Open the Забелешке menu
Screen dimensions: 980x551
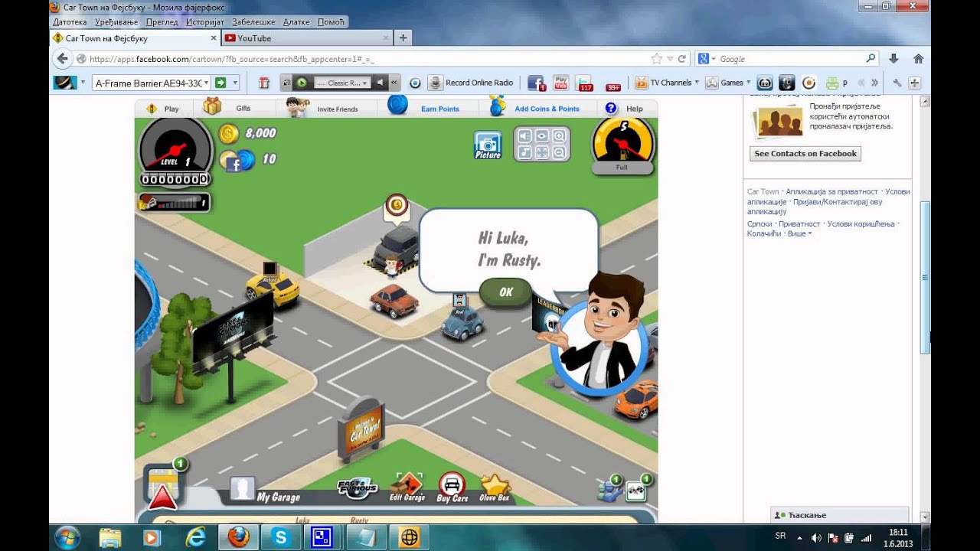(x=253, y=22)
